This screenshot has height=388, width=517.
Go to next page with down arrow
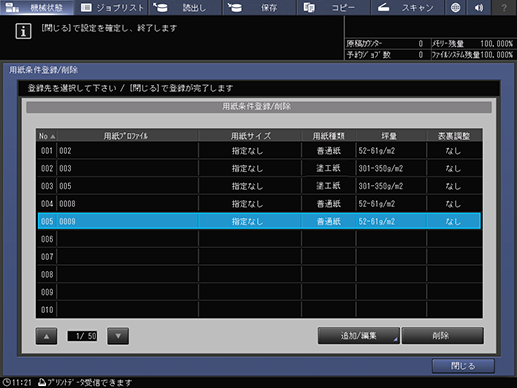point(118,336)
